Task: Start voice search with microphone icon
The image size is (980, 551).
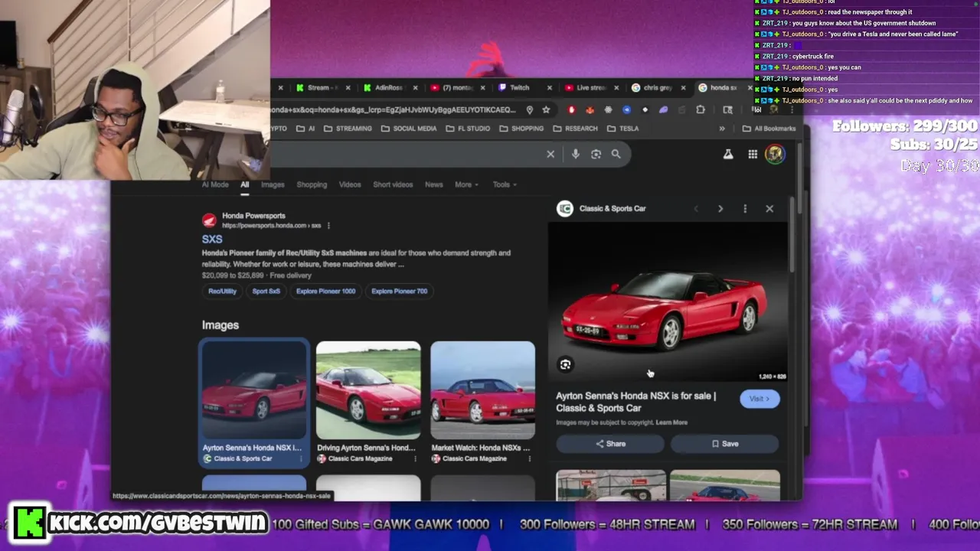Action: coord(575,154)
